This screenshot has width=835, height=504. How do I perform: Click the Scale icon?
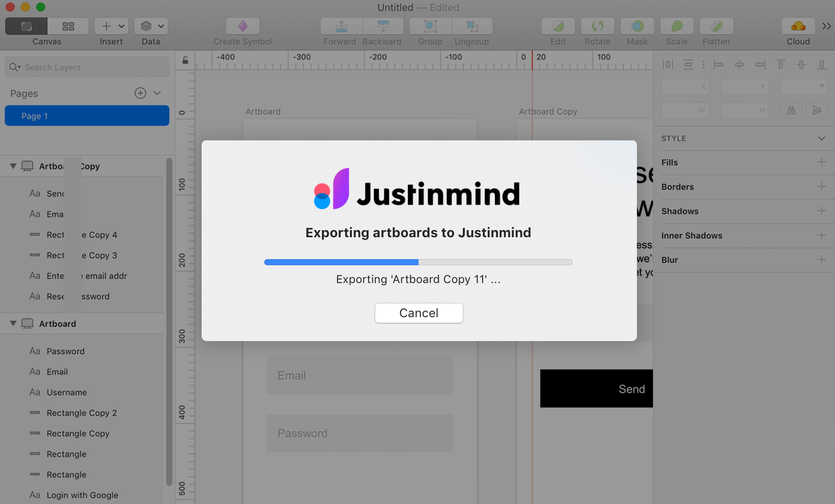click(677, 26)
